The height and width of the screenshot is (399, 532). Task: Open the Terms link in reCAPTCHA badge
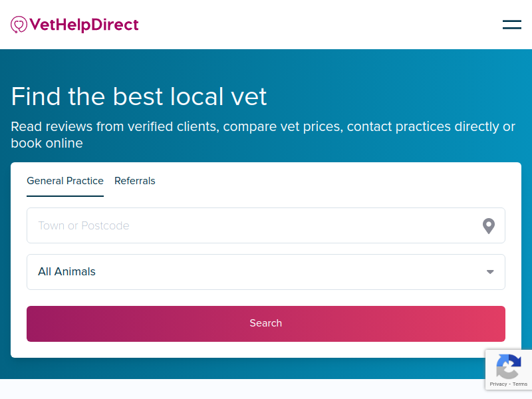520,384
